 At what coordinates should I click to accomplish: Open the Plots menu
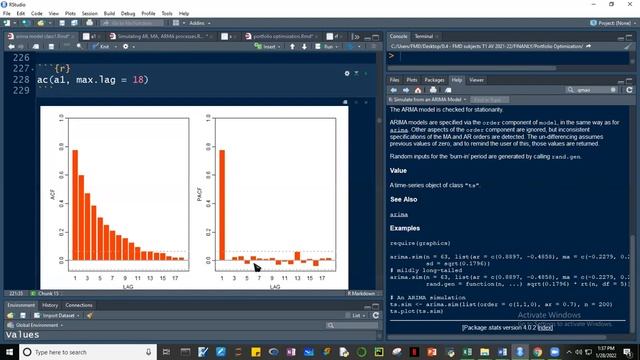[x=70, y=13]
